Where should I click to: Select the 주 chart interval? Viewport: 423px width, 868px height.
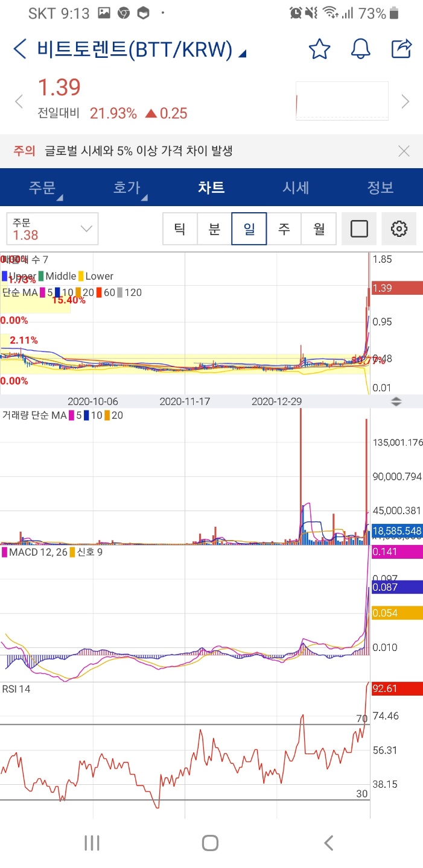point(284,228)
